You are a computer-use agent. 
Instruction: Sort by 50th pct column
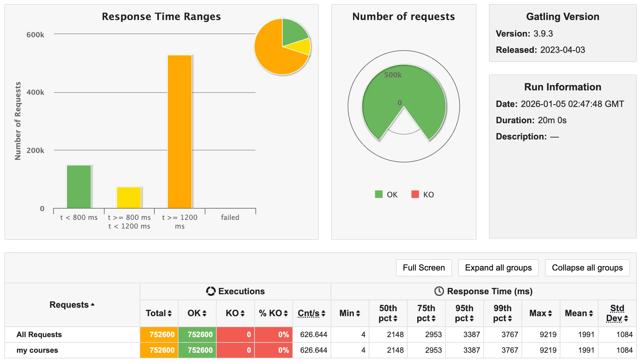[x=388, y=313]
